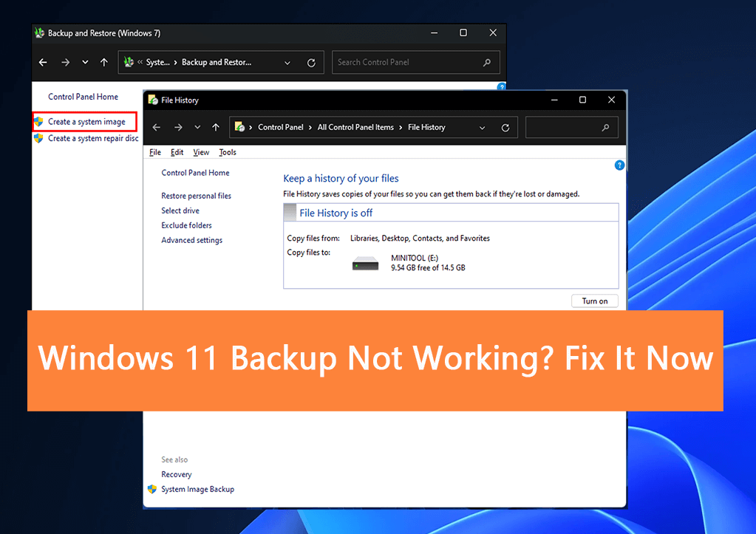This screenshot has width=756, height=534.
Task: Click Create a system image link
Action: coord(86,122)
